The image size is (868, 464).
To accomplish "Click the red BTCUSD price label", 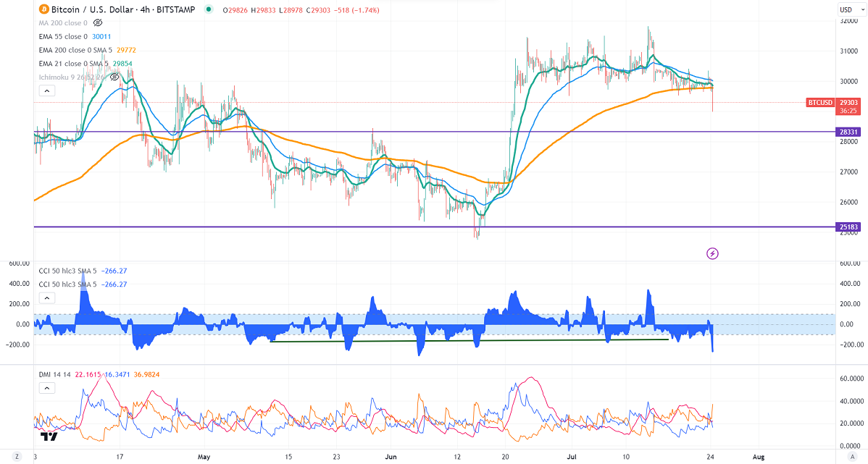I will pyautogui.click(x=820, y=103).
